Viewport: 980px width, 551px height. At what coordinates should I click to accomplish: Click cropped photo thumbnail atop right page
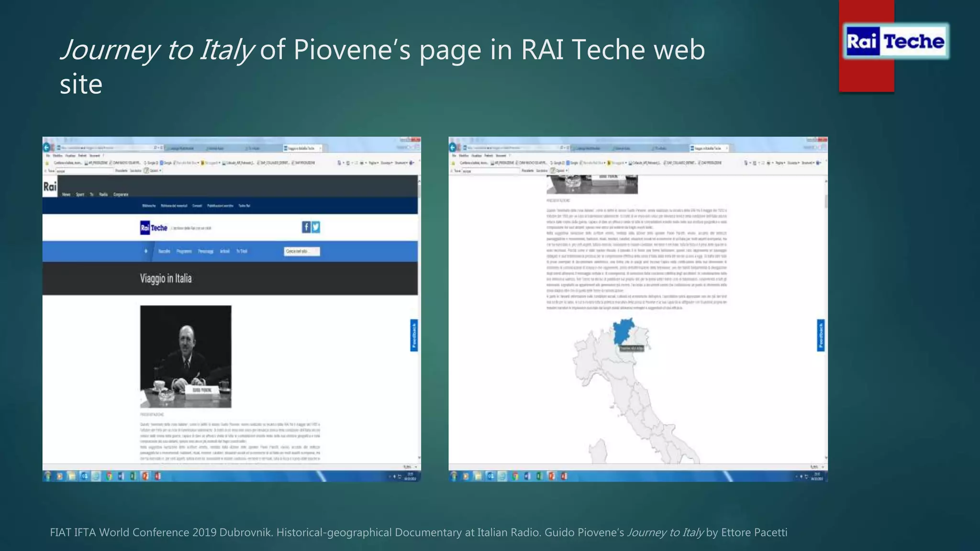click(x=592, y=184)
